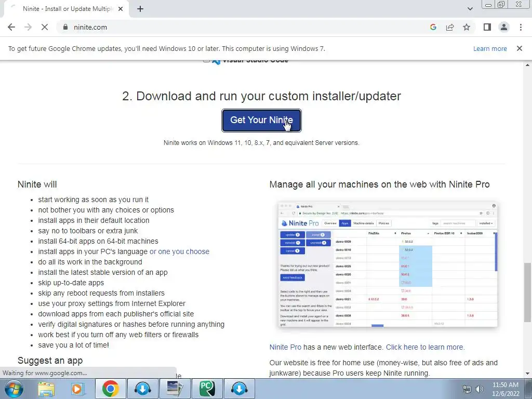
Task: Select the Ninite tab
Action: [x=66, y=9]
